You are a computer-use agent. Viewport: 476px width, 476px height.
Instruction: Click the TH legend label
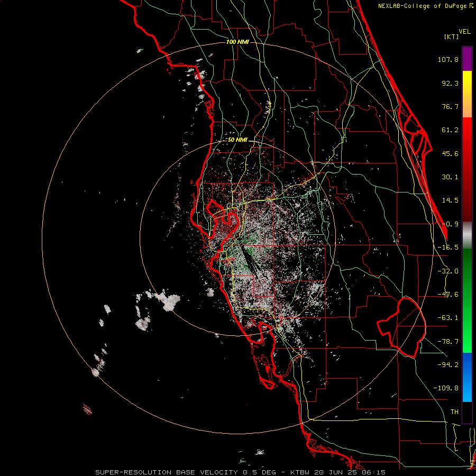tap(454, 412)
